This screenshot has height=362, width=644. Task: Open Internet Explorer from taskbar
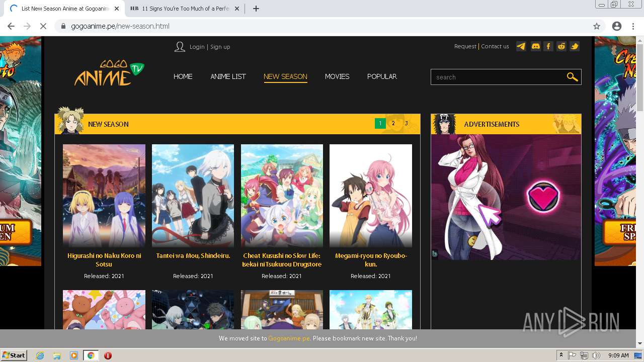tap(40, 355)
